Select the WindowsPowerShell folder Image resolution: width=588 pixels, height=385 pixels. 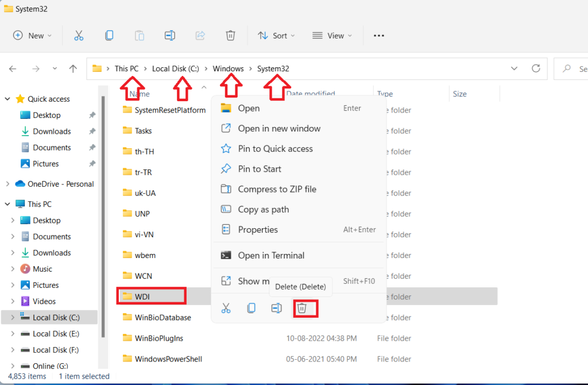[x=168, y=359]
